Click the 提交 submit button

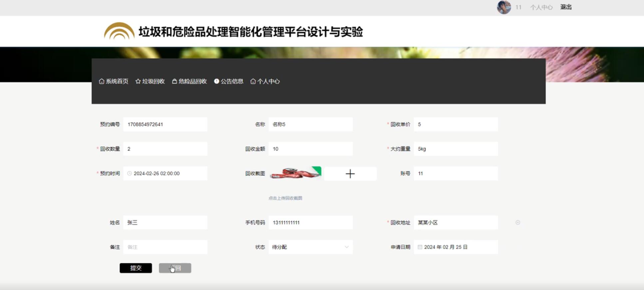pos(136,268)
